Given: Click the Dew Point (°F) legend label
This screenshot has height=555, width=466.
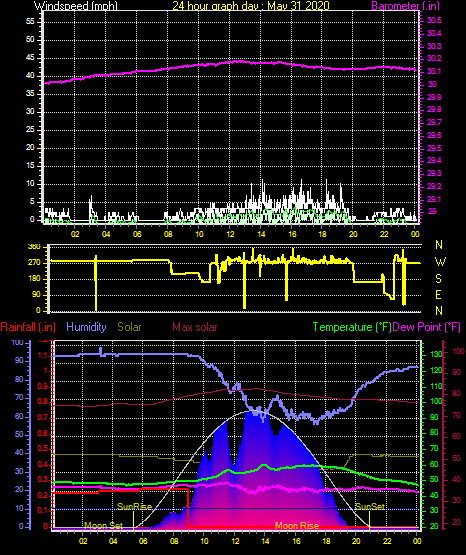Looking at the screenshot, I should tap(427, 327).
